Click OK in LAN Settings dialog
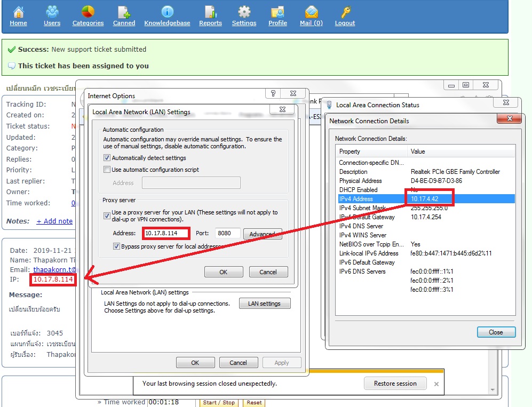 (224, 272)
